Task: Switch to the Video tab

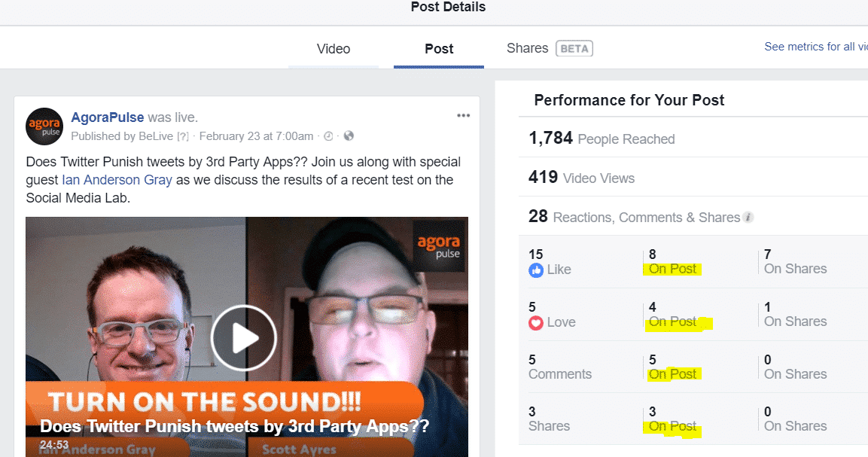Action: pos(333,49)
